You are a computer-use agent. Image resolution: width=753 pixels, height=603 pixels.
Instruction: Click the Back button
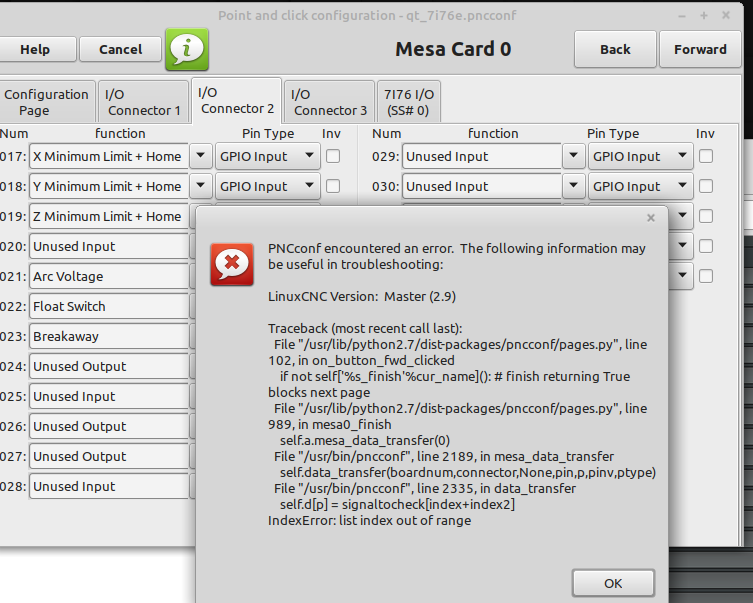click(x=615, y=49)
